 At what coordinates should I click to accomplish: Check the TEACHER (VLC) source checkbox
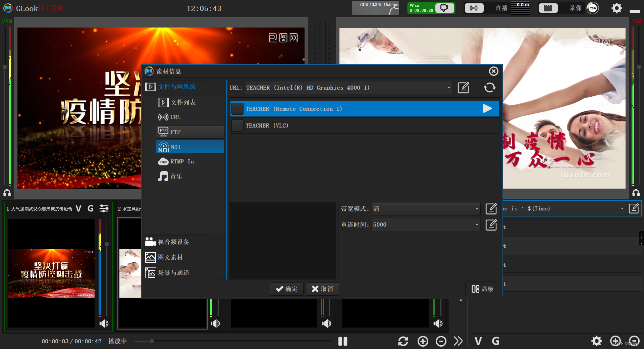[x=237, y=126]
